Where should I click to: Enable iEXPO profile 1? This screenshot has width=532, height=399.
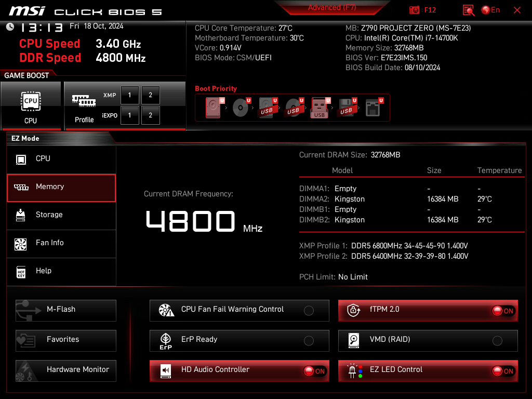tap(129, 115)
